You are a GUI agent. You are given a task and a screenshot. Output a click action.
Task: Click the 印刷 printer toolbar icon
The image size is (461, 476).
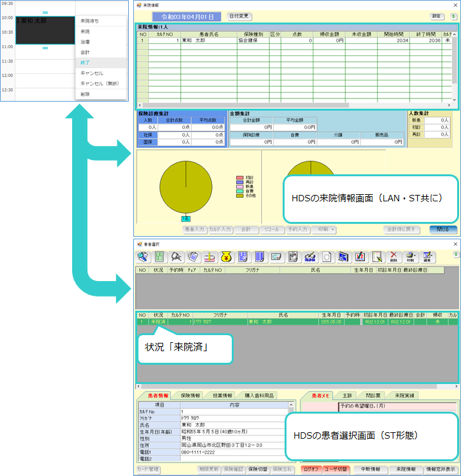click(411, 257)
